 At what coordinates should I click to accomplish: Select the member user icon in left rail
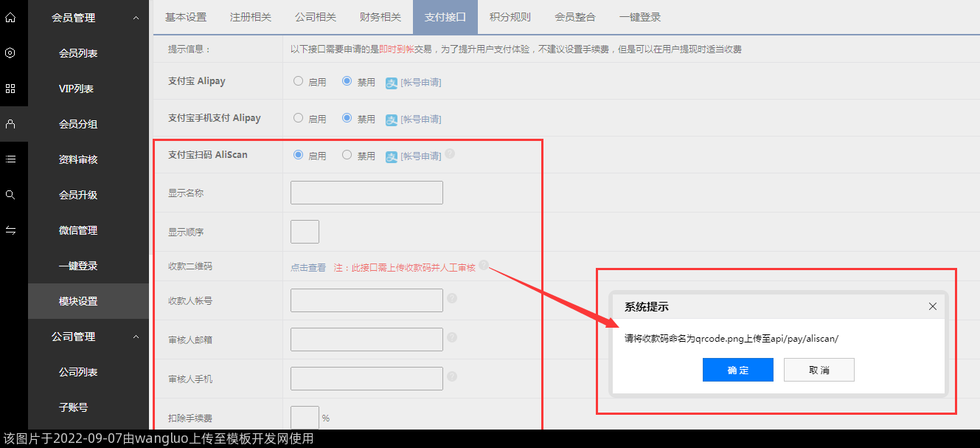coord(10,124)
